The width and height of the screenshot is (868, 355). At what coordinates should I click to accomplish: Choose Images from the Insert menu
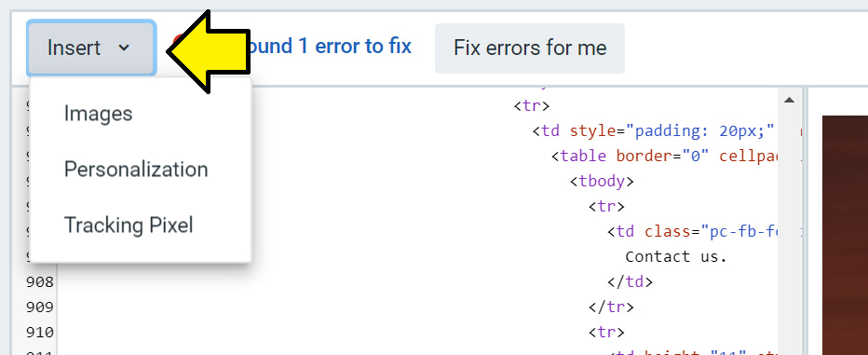pos(99,114)
